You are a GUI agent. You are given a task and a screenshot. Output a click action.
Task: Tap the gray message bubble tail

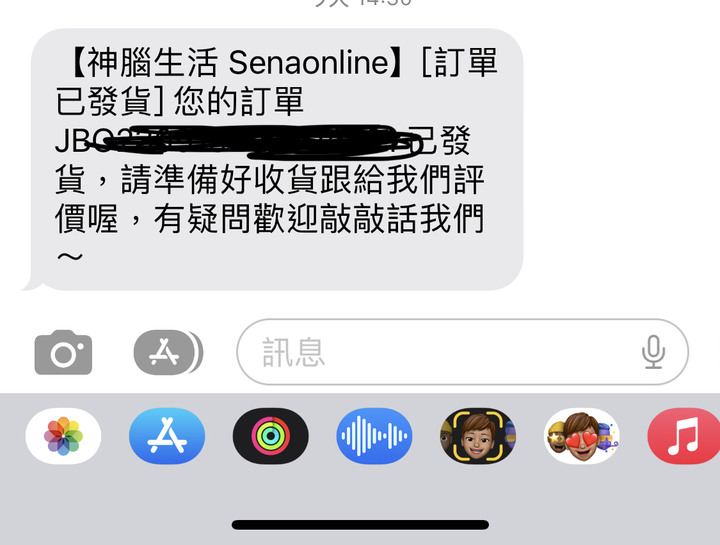coord(33,284)
